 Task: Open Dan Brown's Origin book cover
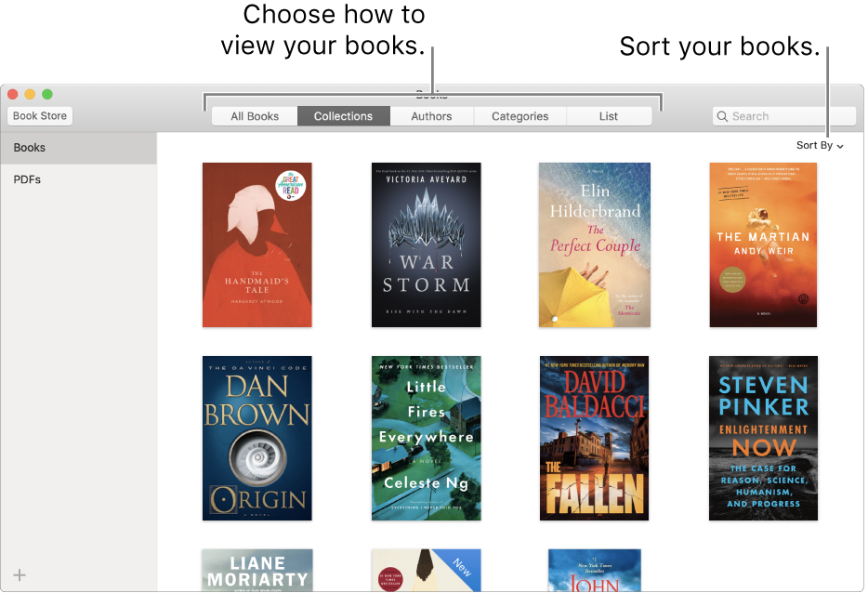click(x=256, y=438)
